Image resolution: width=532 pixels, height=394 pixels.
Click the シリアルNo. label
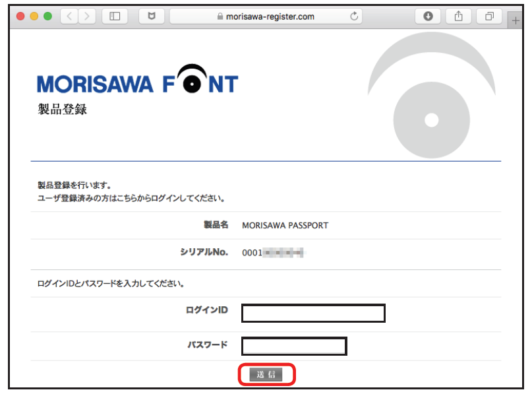204,251
